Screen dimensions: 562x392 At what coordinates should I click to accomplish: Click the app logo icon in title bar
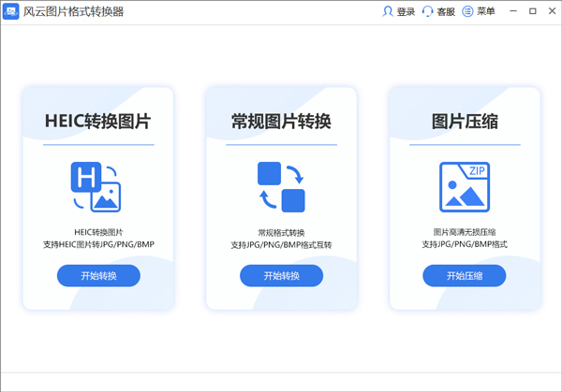(x=10, y=12)
